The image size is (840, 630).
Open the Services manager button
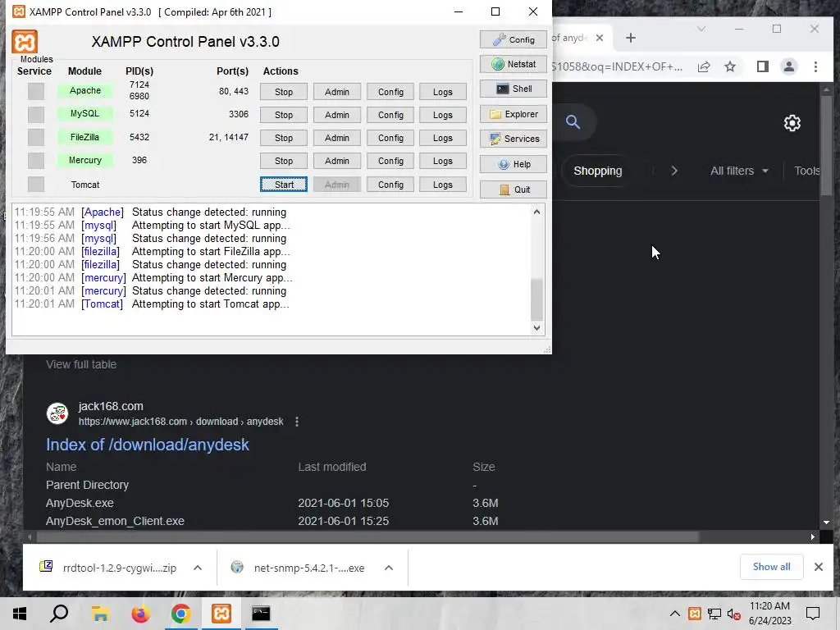click(x=514, y=139)
